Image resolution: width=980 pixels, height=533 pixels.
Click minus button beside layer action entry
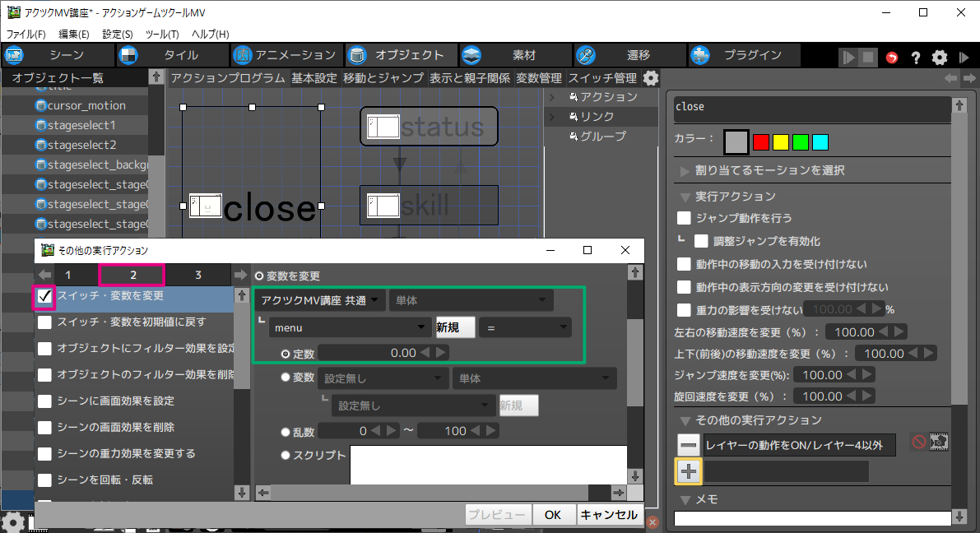[x=688, y=444]
